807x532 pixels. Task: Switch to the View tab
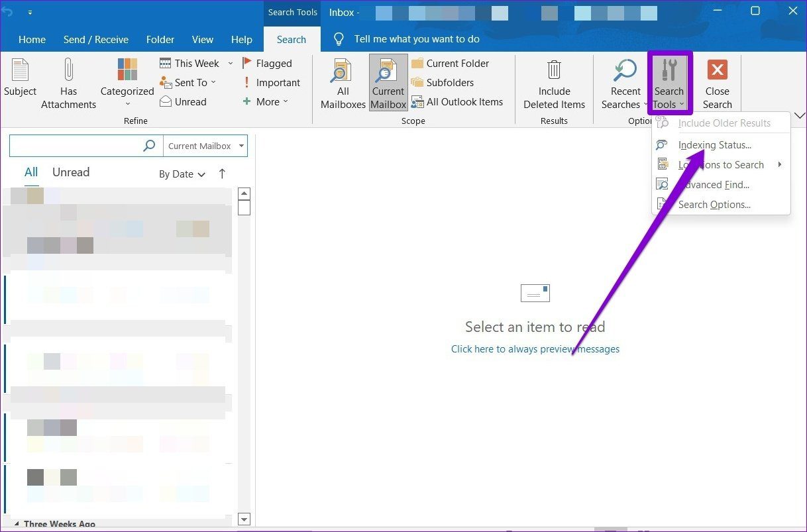(203, 39)
